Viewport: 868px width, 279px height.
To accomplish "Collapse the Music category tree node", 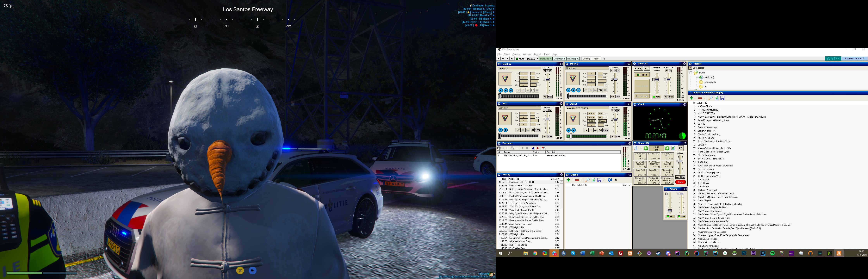I will 691,73.
